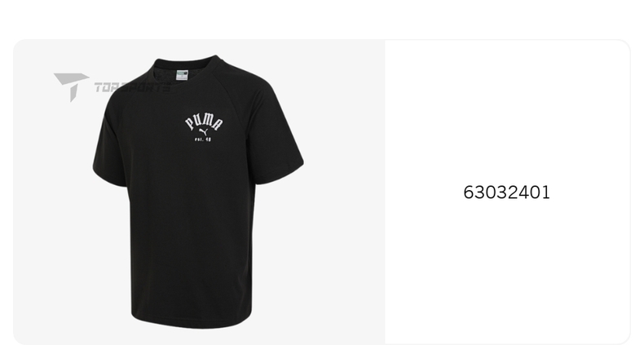Click the last digits '401' of the code
This screenshot has width=644, height=345.
point(537,192)
